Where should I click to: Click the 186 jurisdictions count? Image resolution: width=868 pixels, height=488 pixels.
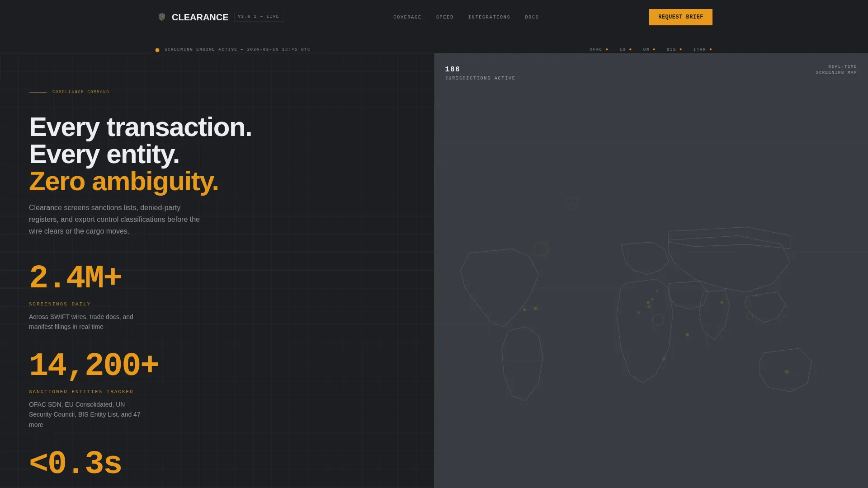tap(453, 69)
